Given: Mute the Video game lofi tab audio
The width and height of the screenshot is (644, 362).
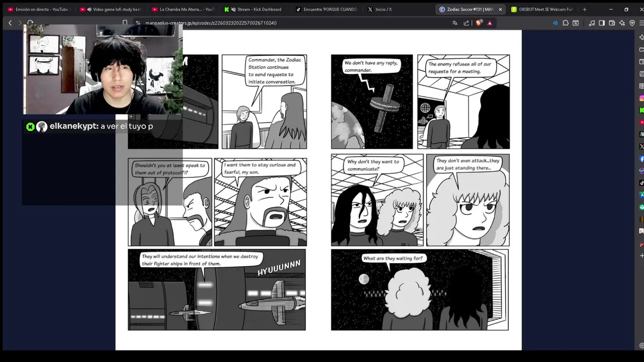Looking at the screenshot, I should coord(89,9).
